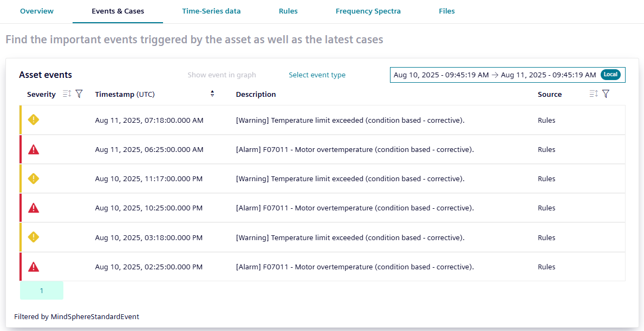Click Show event in graph

click(222, 75)
